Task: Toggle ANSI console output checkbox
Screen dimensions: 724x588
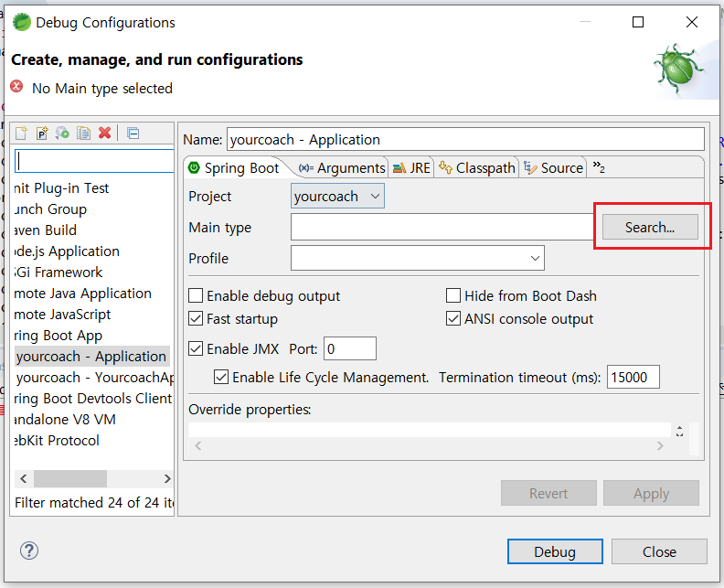Action: click(x=453, y=319)
